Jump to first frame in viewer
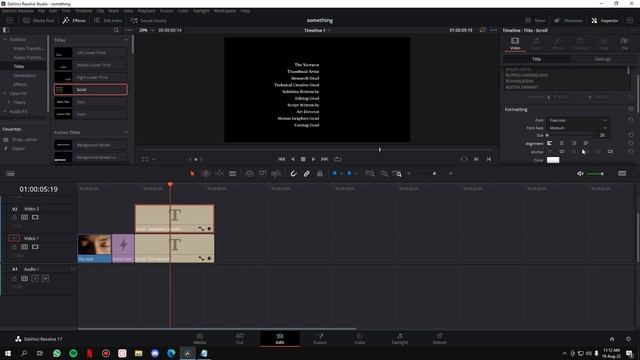This screenshot has width=640, height=360. click(x=282, y=159)
